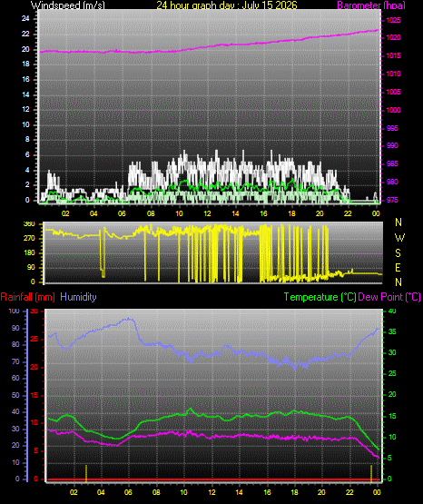423x504 pixels.
Task: Click the 24 windspeed scale value
Action: point(25,19)
